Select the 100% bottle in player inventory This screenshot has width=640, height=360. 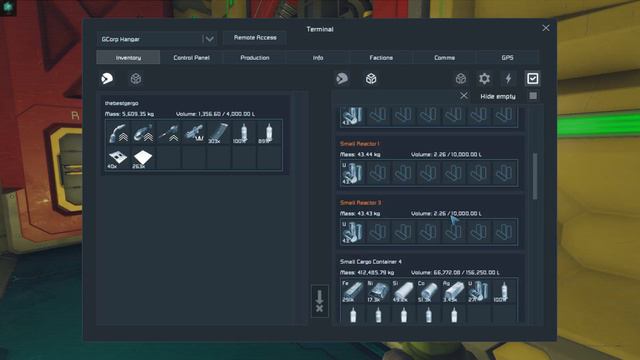[x=244, y=133]
